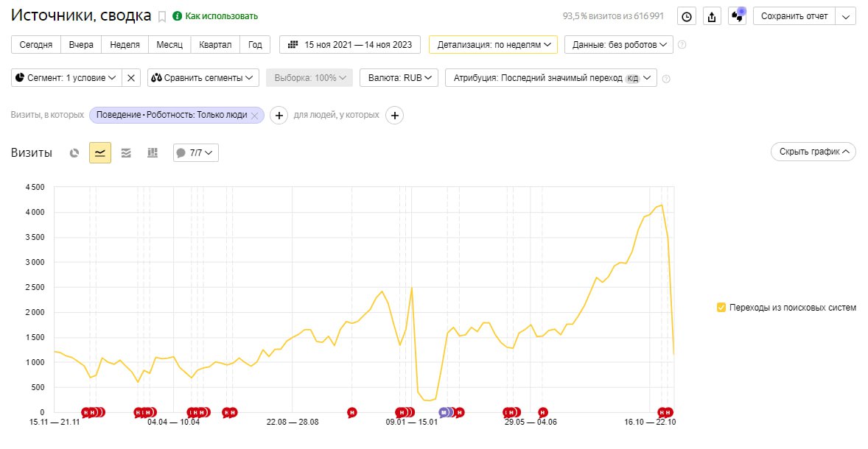Viewport: 868px width, 449px height.
Task: Uncheck Переходы из поисковых систем legend checkbox
Action: (721, 308)
